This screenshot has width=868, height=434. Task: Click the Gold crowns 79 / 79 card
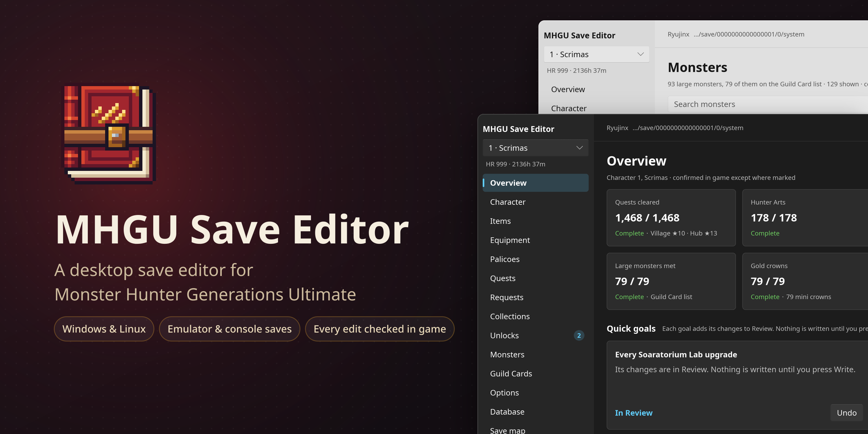click(x=805, y=281)
